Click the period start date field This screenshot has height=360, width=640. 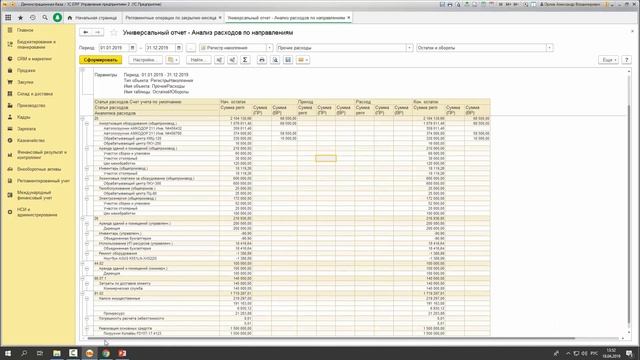coord(114,48)
